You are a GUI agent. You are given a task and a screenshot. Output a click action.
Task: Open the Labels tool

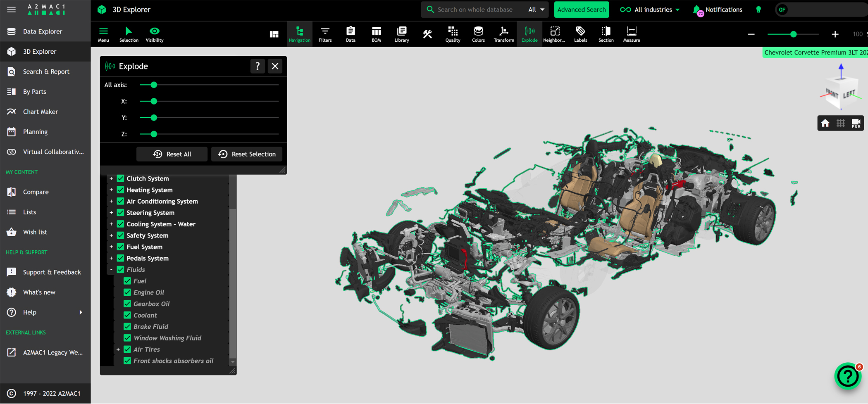(x=580, y=34)
